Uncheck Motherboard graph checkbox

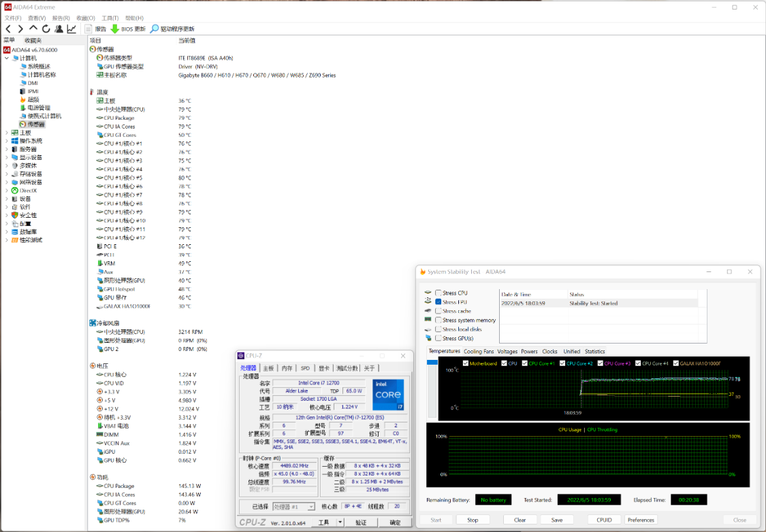(466, 363)
